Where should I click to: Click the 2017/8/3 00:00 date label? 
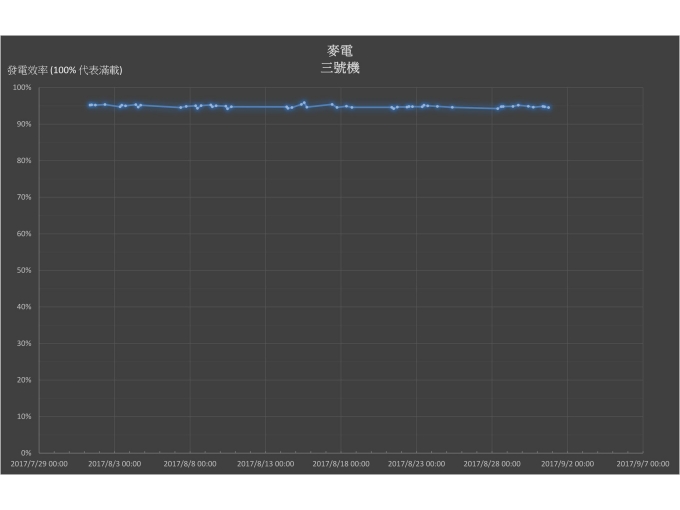click(114, 464)
